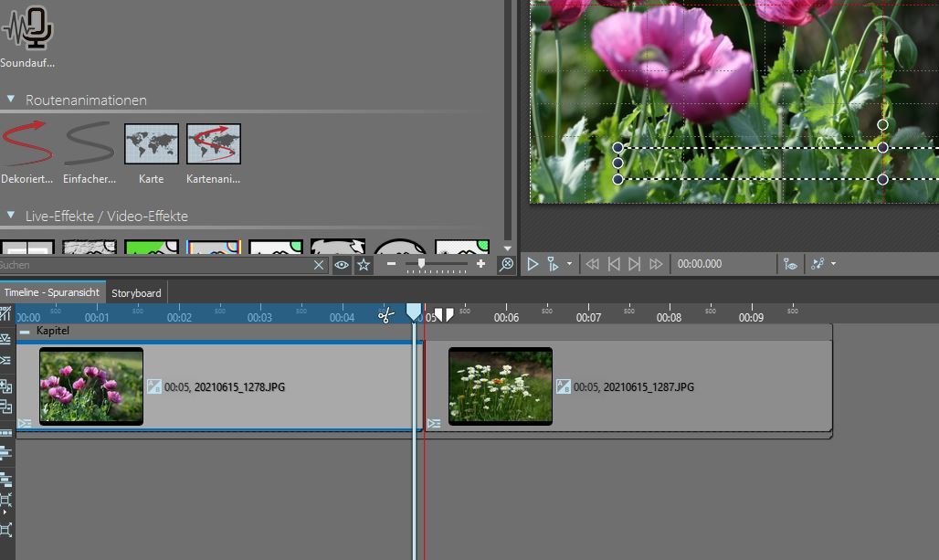This screenshot has width=939, height=560.
Task: Click the plus icon beside toolbox zoom slider
Action: (481, 264)
